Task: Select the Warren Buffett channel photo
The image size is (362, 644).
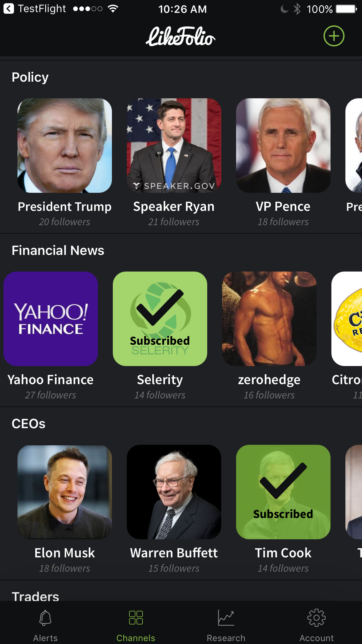Action: (174, 492)
